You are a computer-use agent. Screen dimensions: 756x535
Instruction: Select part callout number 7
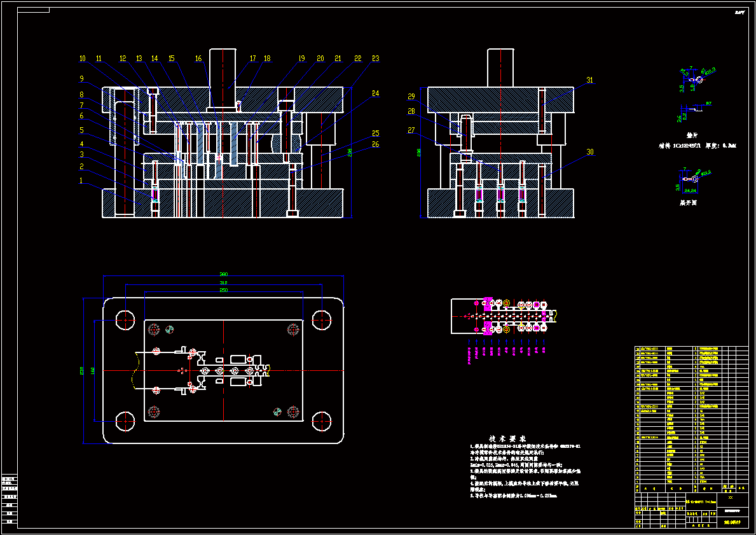click(82, 105)
